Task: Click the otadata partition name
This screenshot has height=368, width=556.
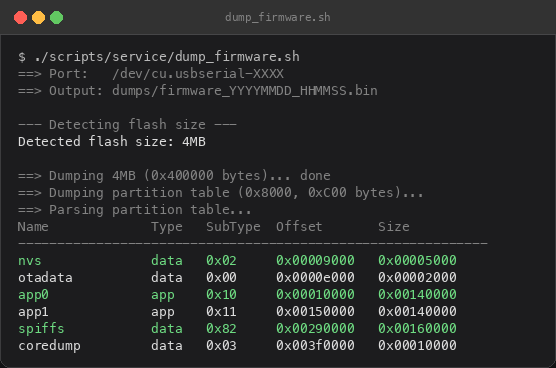Action: (45, 278)
